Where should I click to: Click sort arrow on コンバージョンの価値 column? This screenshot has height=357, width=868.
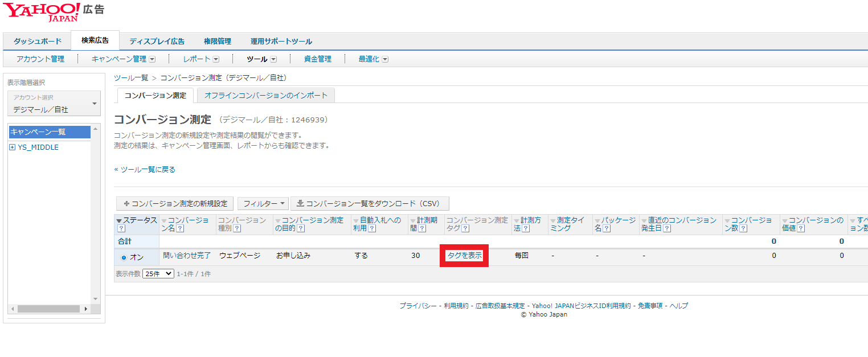(784, 221)
